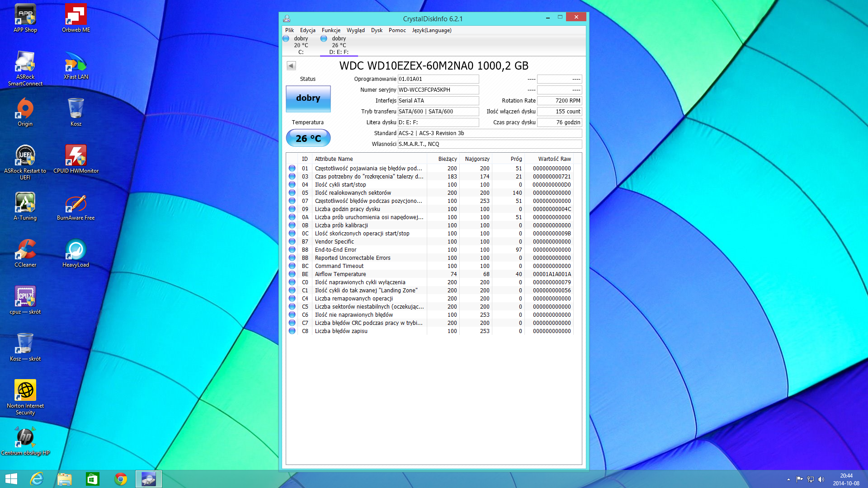
Task: Click the 7200 RPM rotation rate field
Action: click(559, 101)
